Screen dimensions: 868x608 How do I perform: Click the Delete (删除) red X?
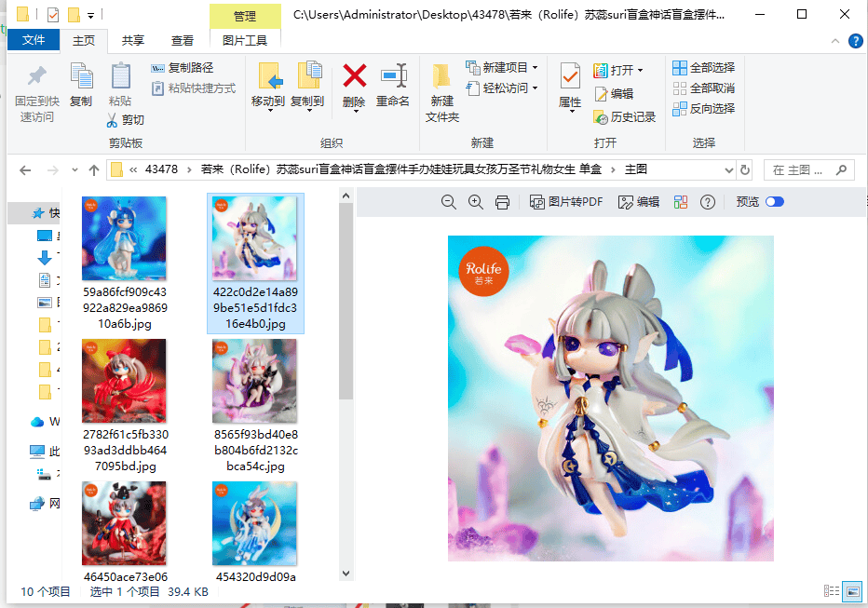[x=354, y=75]
